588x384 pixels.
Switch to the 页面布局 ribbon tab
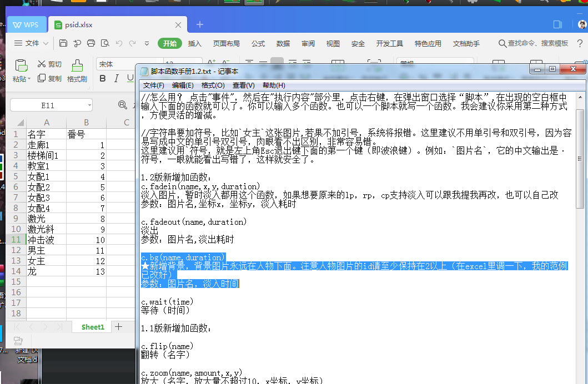pos(226,43)
